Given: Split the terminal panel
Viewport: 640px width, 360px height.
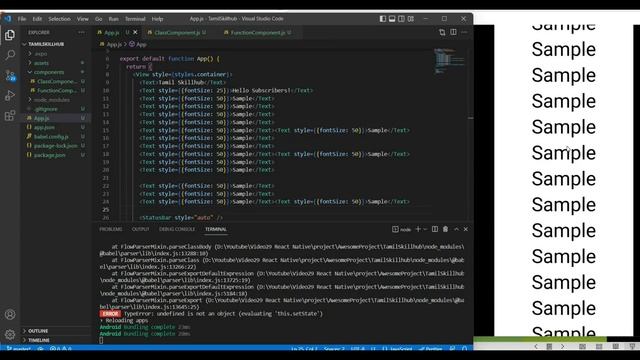Looking at the screenshot, I should pos(435,229).
